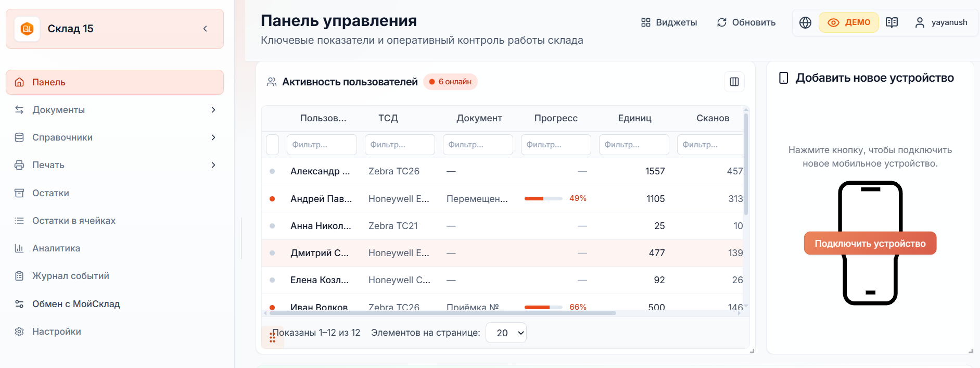Click the Подключить устройство button
The width and height of the screenshot is (980, 368).
point(870,243)
